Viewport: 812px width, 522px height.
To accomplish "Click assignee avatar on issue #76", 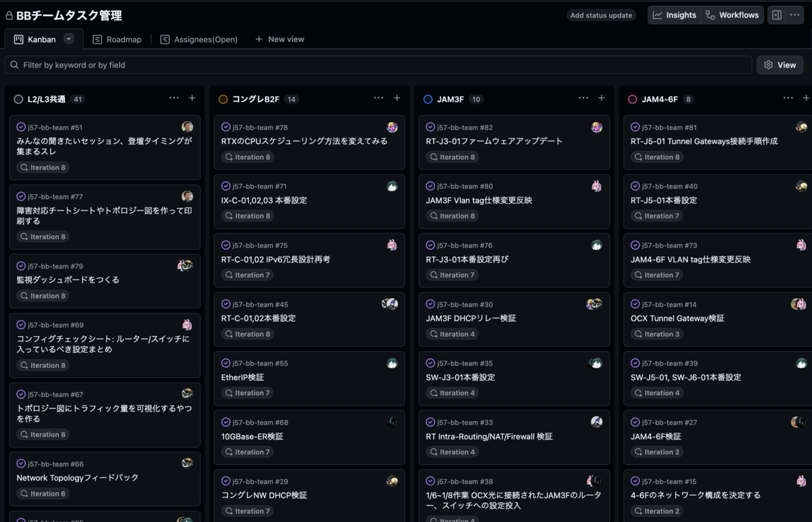I will 596,245.
